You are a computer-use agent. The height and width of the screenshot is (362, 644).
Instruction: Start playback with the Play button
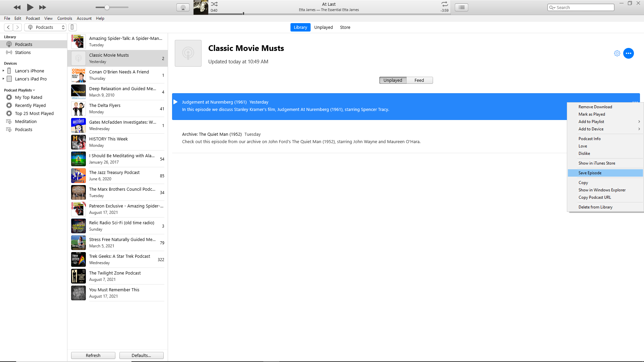pos(30,7)
